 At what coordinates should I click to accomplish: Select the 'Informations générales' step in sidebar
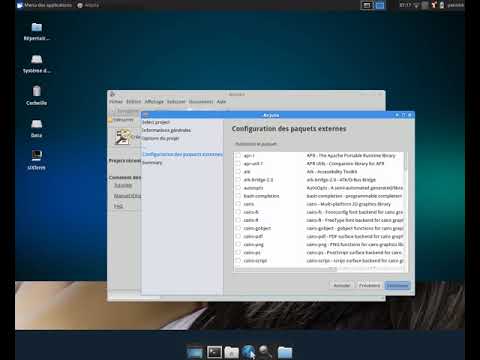167,130
